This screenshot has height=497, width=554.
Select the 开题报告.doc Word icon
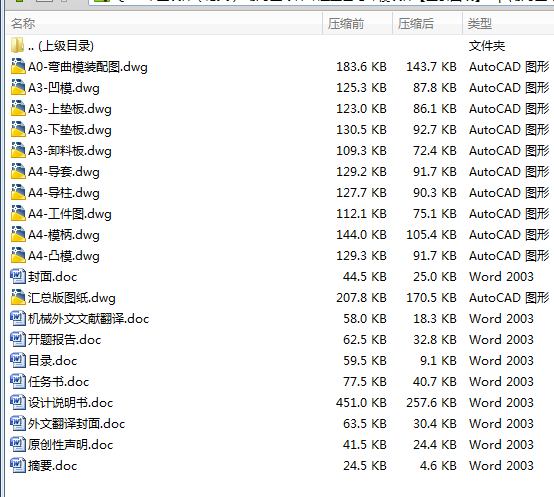point(18,339)
